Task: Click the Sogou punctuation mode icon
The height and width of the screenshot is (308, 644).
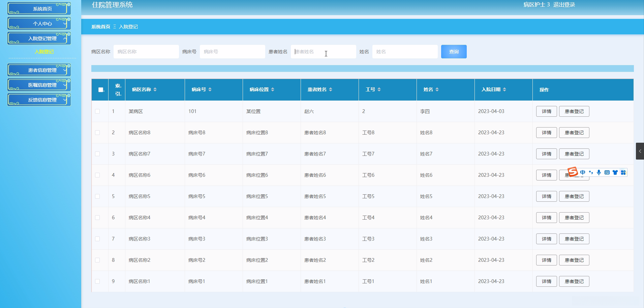Action: pyautogui.click(x=591, y=172)
